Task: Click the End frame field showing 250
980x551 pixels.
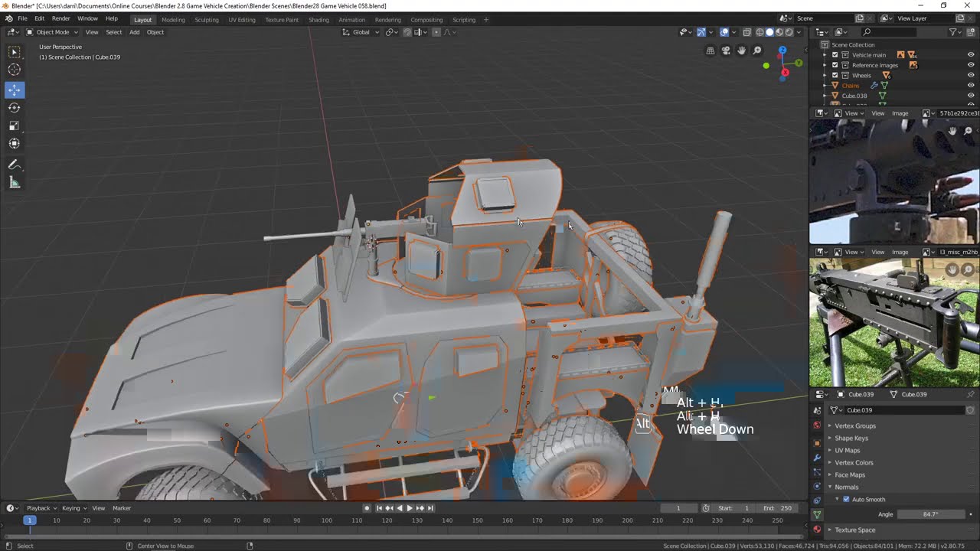Action: point(777,508)
